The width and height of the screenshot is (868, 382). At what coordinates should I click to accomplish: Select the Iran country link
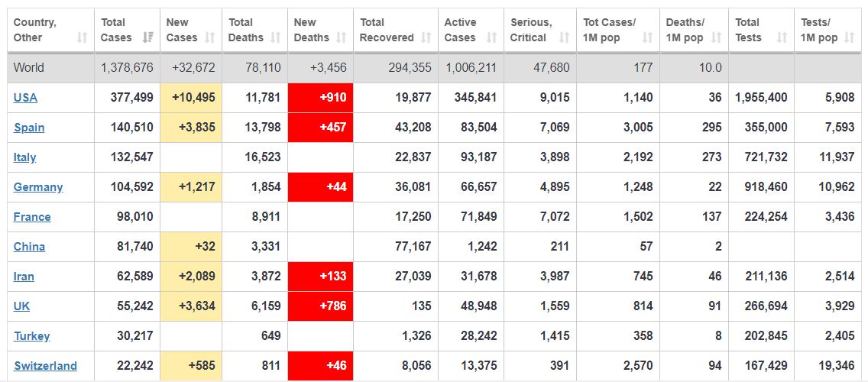(x=24, y=277)
